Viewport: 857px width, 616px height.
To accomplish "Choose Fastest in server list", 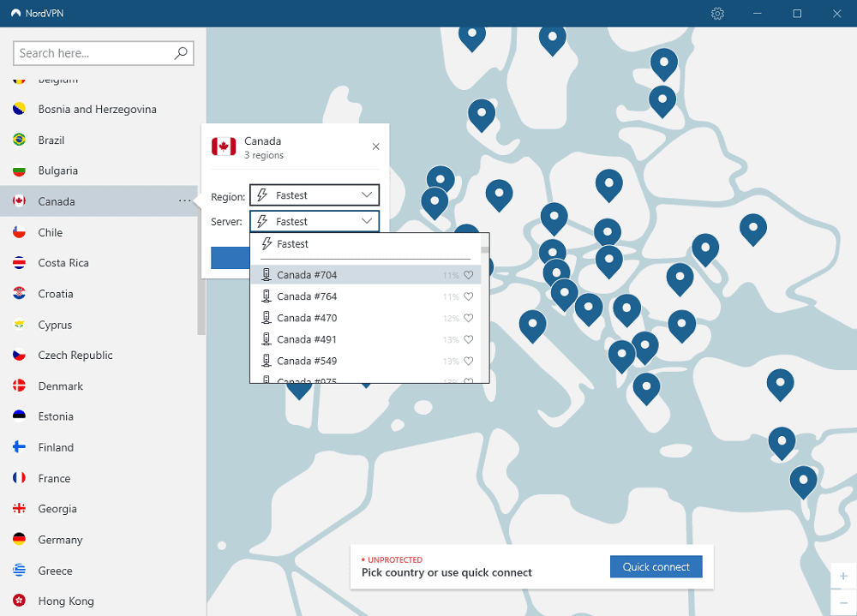I will (365, 244).
